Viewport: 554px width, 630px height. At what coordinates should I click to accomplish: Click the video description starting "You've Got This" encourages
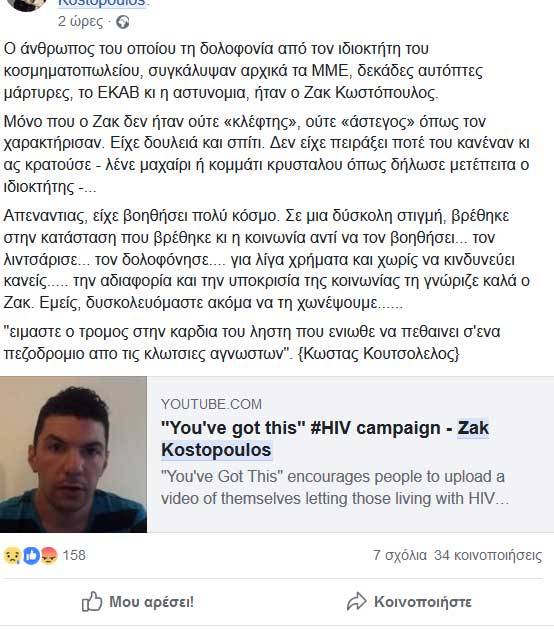pyautogui.click(x=335, y=487)
